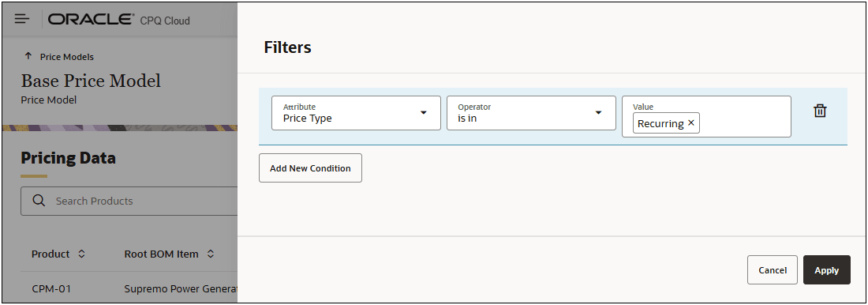Click inside the Value field
The height and width of the screenshot is (305, 868).
coord(745,123)
